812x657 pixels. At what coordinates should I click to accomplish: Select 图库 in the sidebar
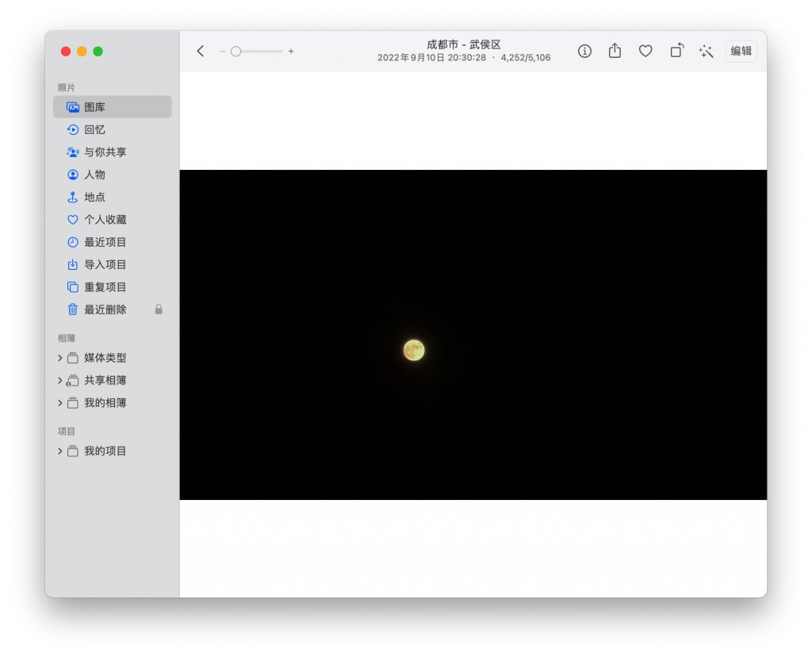(x=113, y=107)
